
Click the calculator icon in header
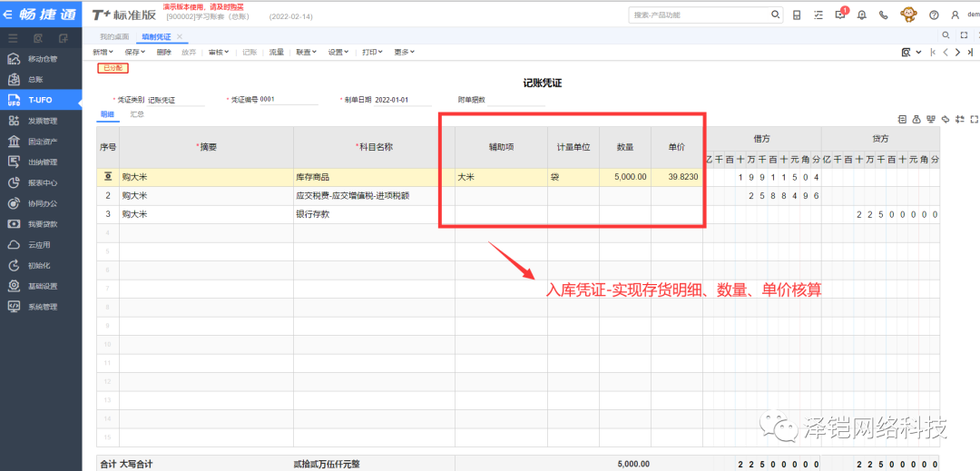(797, 15)
